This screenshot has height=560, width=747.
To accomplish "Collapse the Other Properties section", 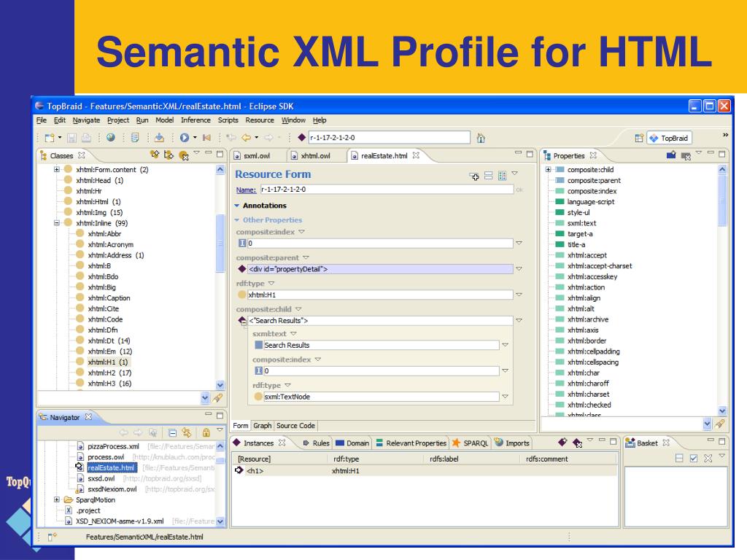I will point(237,220).
